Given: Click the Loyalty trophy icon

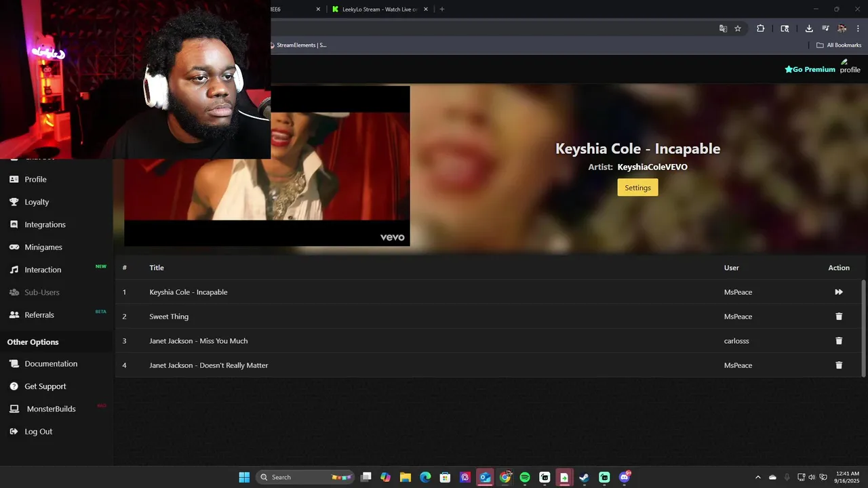Looking at the screenshot, I should pos(14,202).
